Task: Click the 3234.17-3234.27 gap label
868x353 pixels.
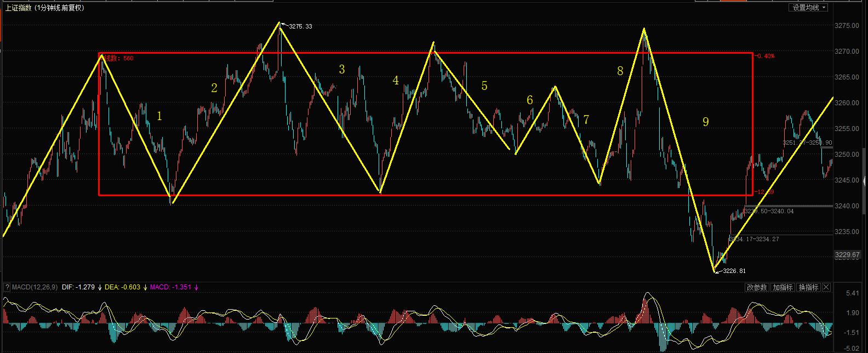Action: point(753,239)
